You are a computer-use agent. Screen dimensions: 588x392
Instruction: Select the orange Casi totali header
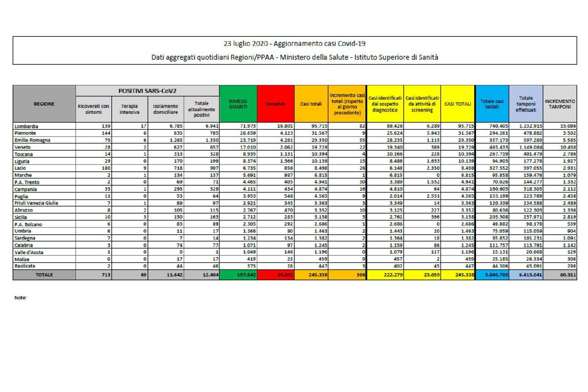point(311,104)
